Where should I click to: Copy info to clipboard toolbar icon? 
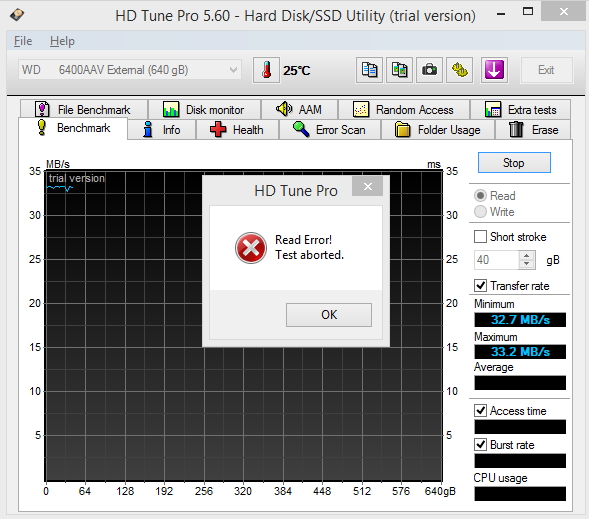click(x=369, y=70)
